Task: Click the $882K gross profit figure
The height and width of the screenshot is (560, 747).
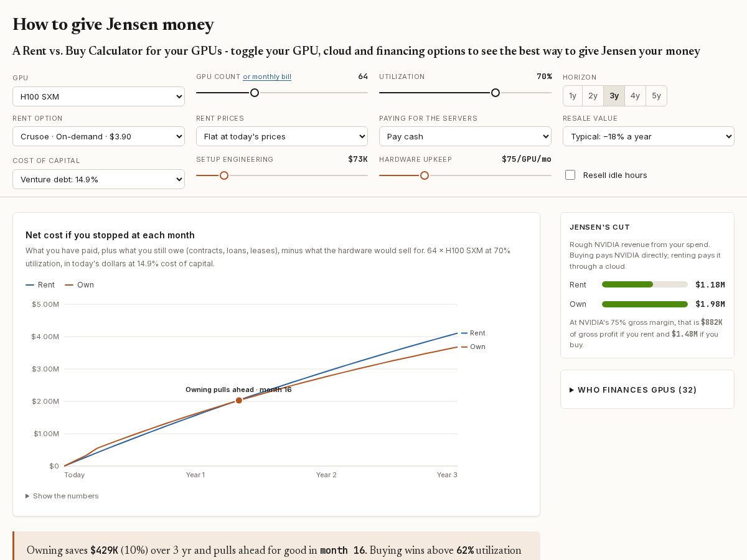Action: click(712, 322)
